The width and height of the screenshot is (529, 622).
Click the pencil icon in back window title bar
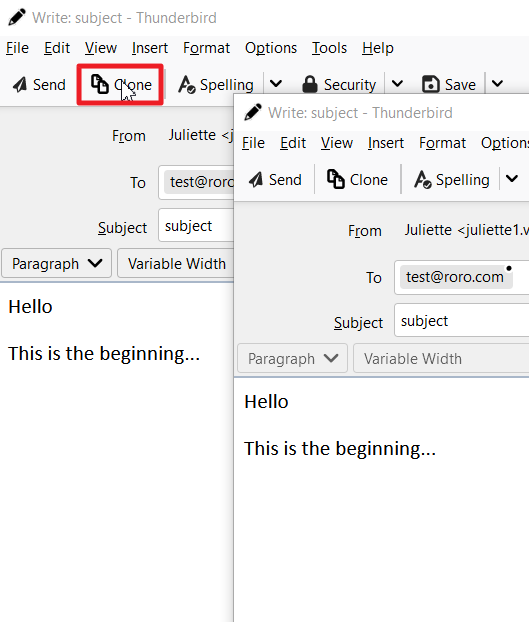tap(17, 17)
